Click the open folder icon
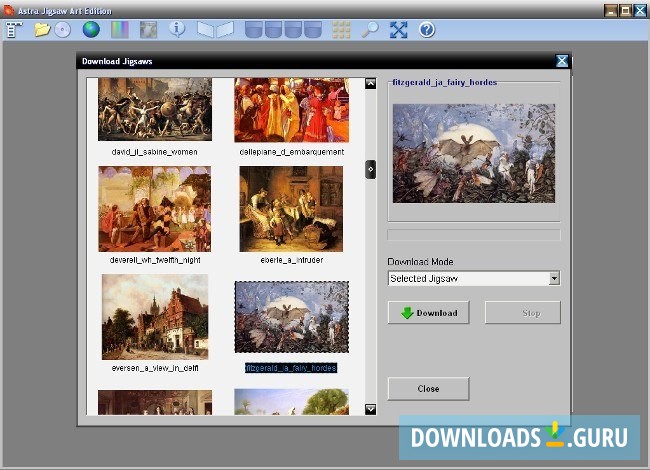 point(42,30)
